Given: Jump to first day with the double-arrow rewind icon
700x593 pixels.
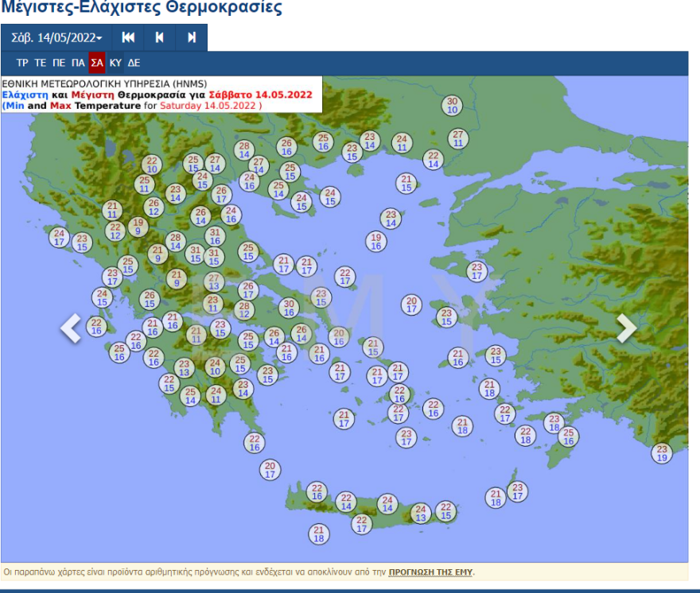Looking at the screenshot, I should coord(128,37).
